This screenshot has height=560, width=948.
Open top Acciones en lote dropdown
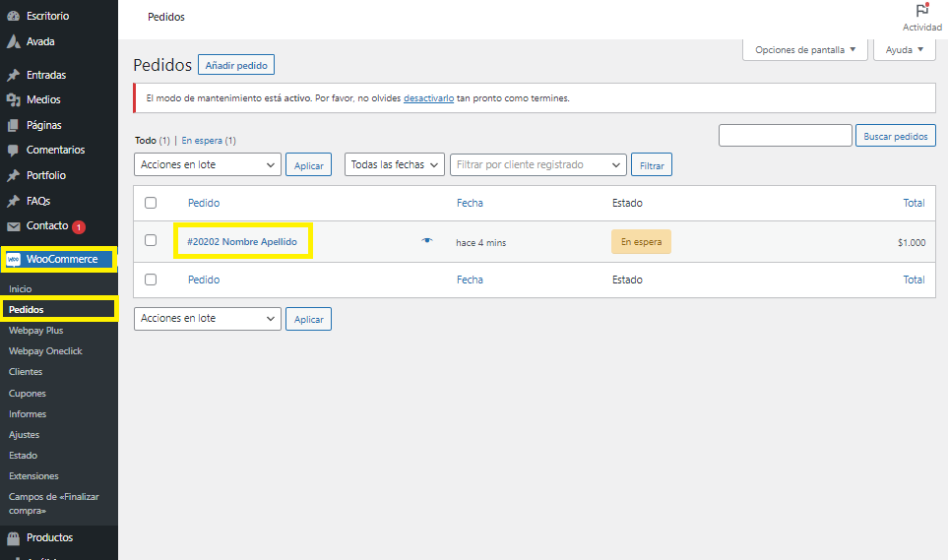point(207,165)
